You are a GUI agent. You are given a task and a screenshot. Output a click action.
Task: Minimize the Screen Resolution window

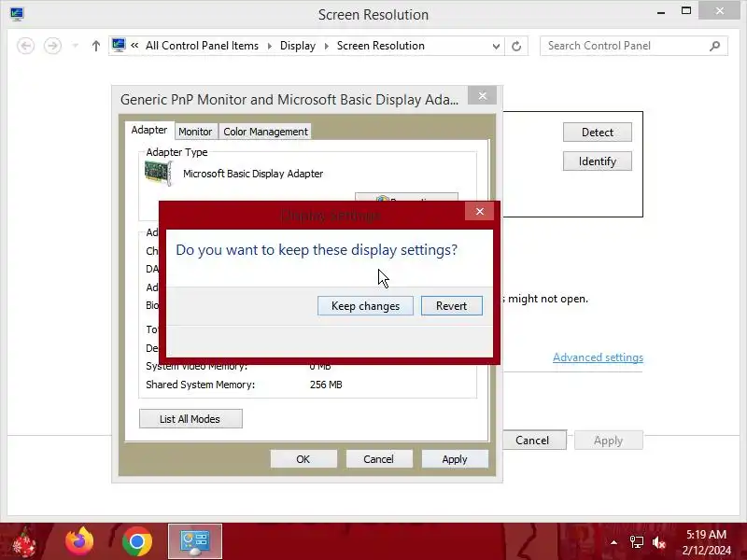(661, 12)
